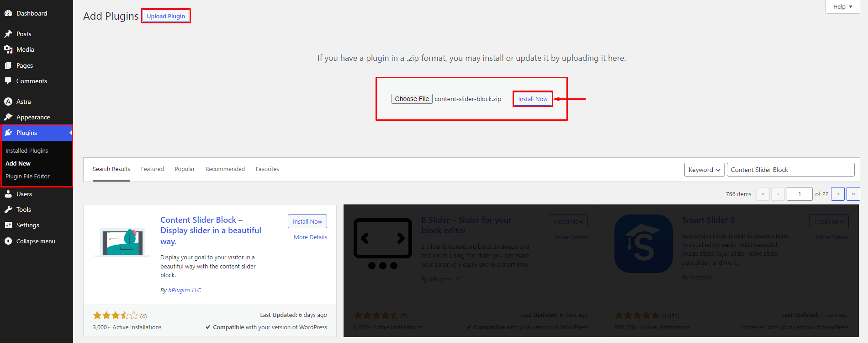Click Choose File button
This screenshot has height=343, width=868.
(x=412, y=99)
